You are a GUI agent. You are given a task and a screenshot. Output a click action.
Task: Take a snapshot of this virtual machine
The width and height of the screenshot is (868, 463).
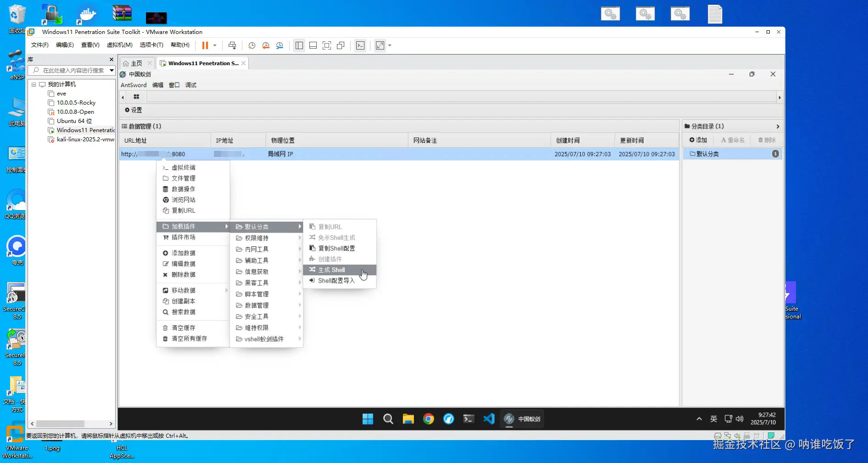(252, 45)
